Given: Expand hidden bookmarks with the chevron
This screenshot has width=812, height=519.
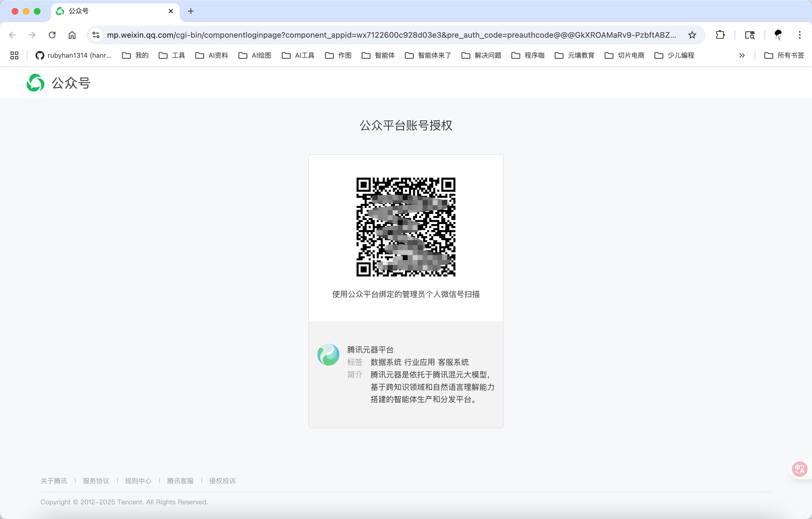Looking at the screenshot, I should click(x=742, y=55).
